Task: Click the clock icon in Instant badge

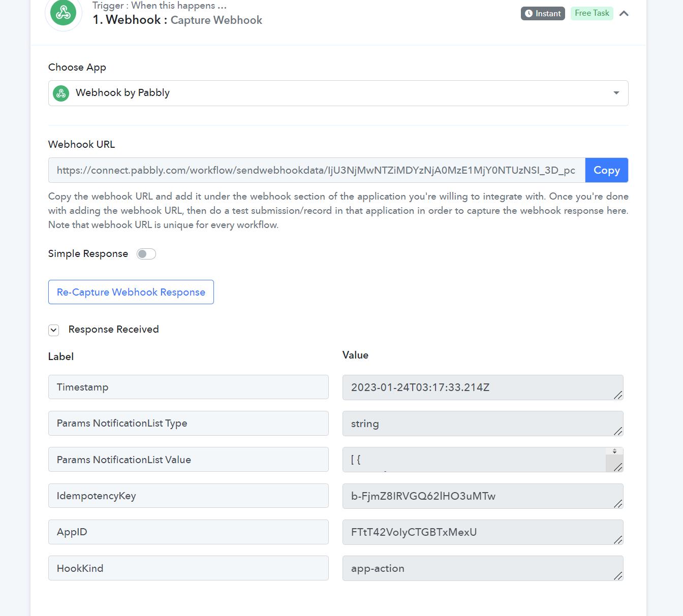Action: tap(529, 14)
